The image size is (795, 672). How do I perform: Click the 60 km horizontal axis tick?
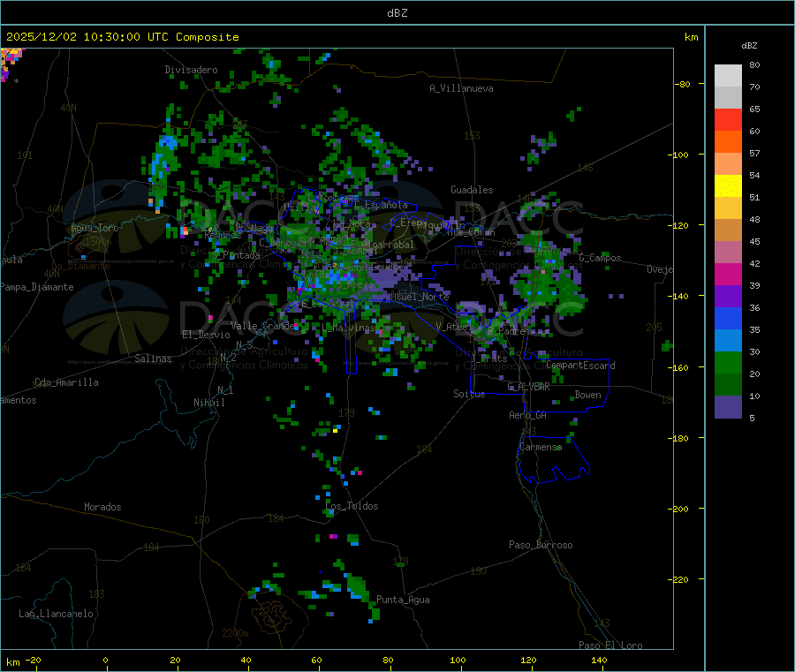tap(316, 660)
